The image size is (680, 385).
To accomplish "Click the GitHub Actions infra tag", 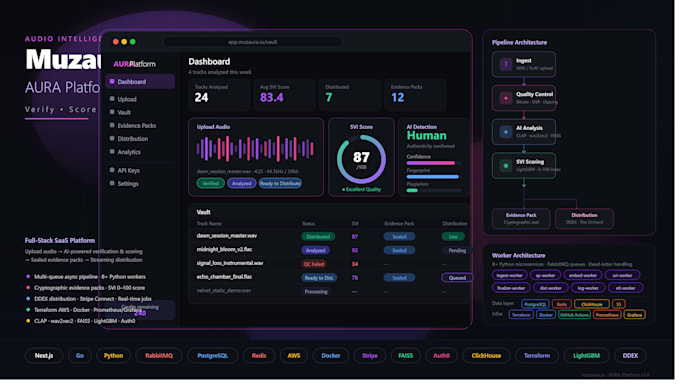I will [x=574, y=315].
